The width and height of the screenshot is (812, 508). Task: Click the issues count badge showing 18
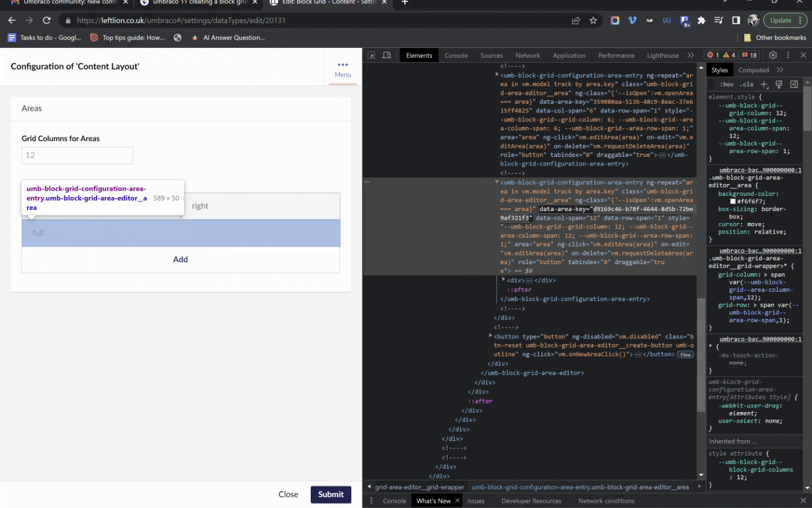[x=749, y=55]
